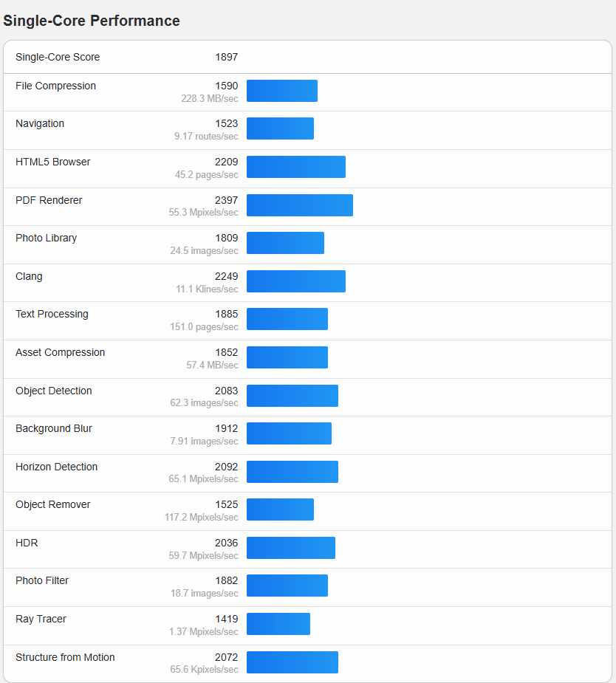Click the Ray Tracer score bar

point(278,624)
